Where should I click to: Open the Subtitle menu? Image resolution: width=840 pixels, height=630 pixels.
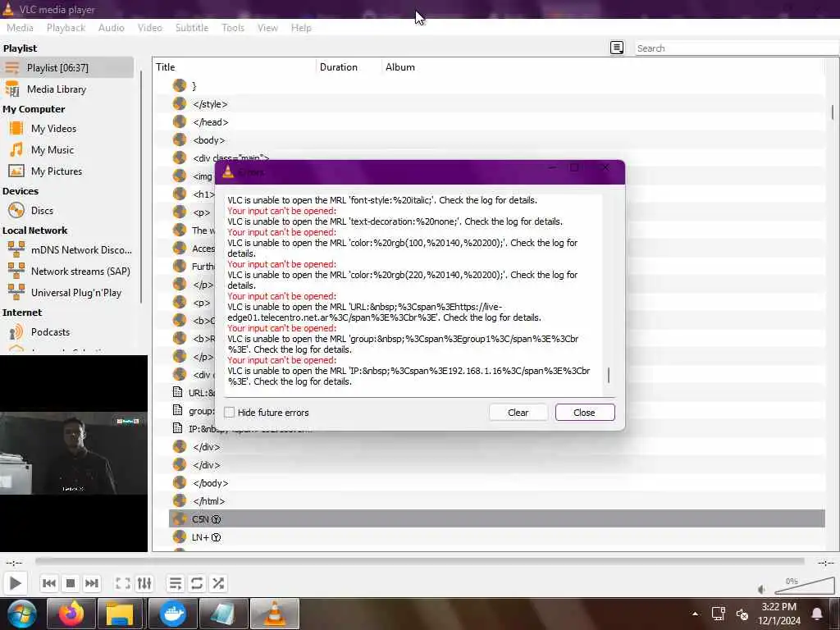click(192, 27)
